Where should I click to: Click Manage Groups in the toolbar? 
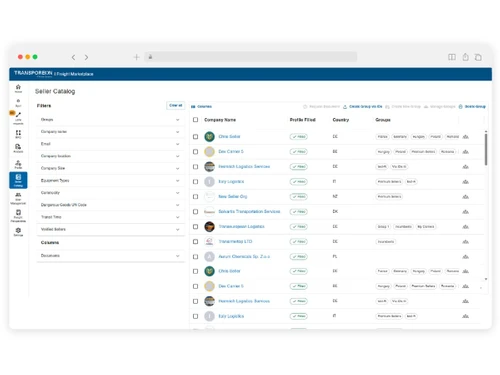[x=440, y=107]
